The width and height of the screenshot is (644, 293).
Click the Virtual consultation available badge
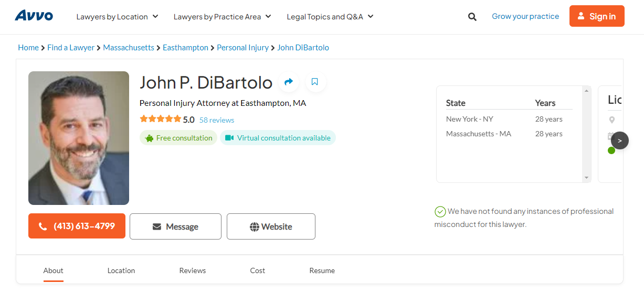278,138
